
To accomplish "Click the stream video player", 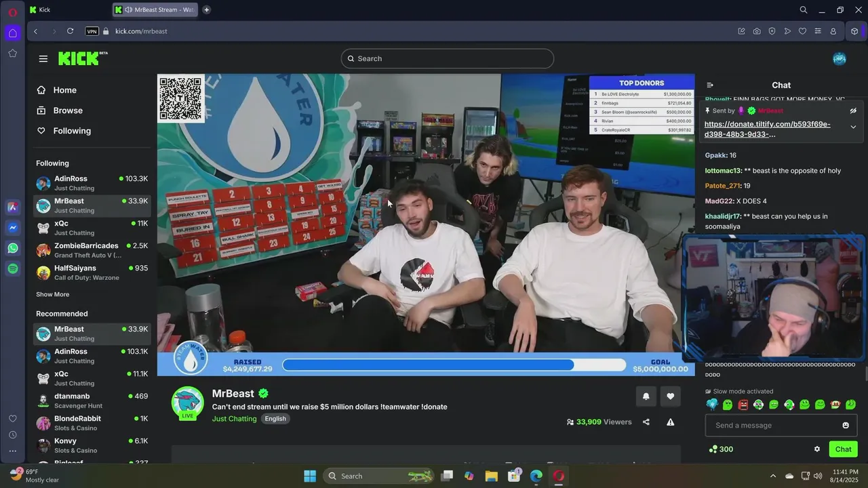I will pos(426,224).
